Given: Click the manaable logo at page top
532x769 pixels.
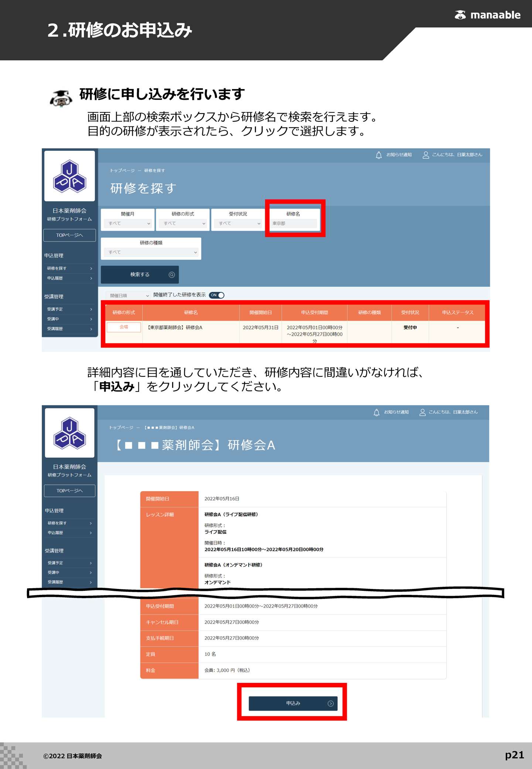Looking at the screenshot, I should click(x=487, y=15).
